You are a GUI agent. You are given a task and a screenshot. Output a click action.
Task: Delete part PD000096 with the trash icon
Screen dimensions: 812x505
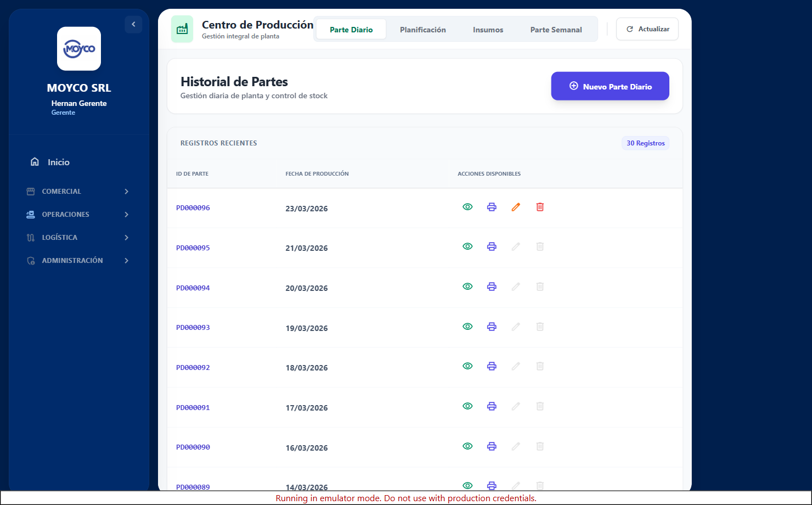[x=540, y=207]
